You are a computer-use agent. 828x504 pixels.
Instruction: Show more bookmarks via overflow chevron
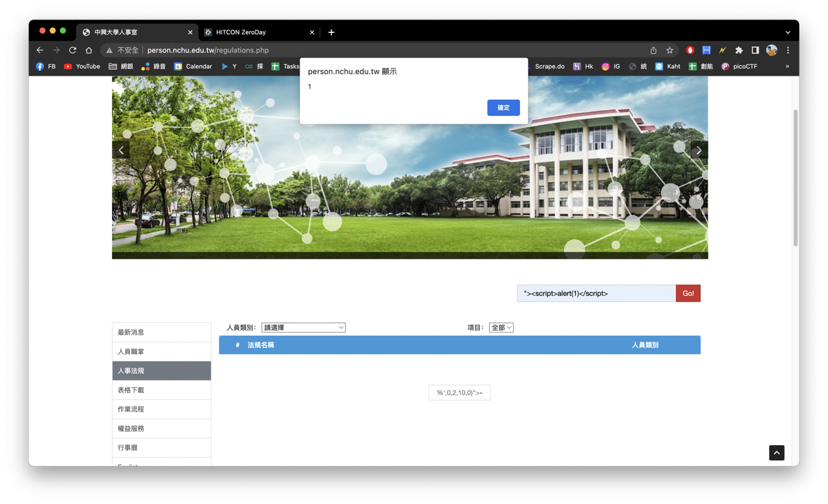click(787, 66)
